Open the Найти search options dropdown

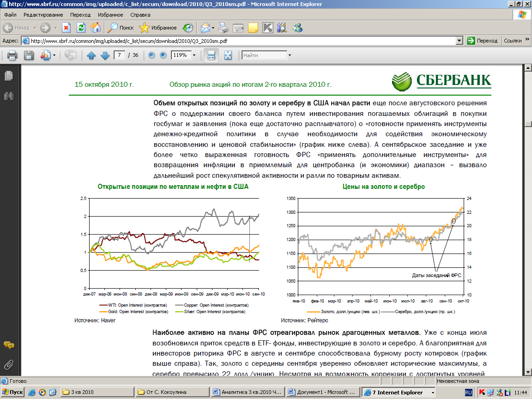pyautogui.click(x=290, y=55)
